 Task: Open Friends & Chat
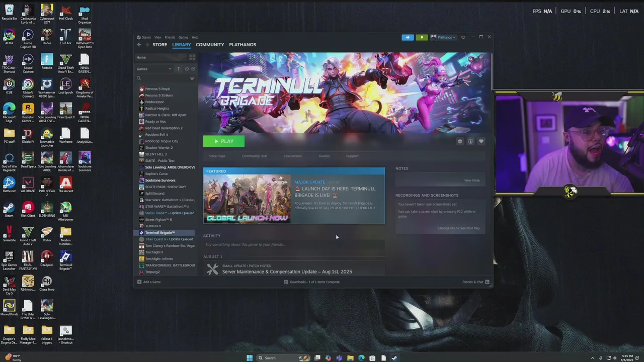476,282
